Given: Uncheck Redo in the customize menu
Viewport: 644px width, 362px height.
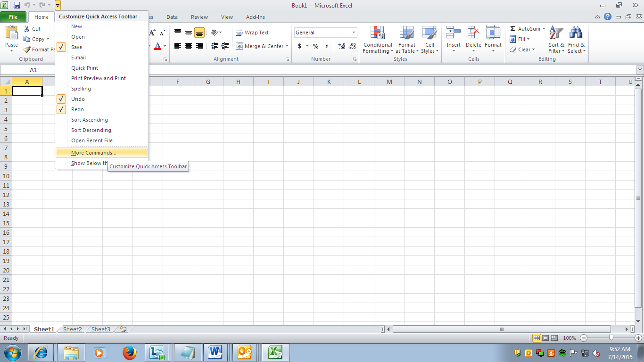Looking at the screenshot, I should [x=78, y=109].
